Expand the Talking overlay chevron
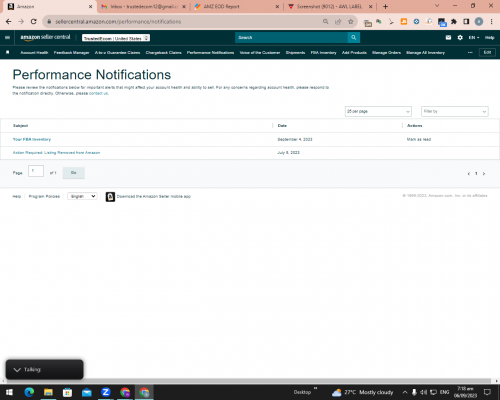Viewport: 500px width, 400px height. [x=17, y=370]
